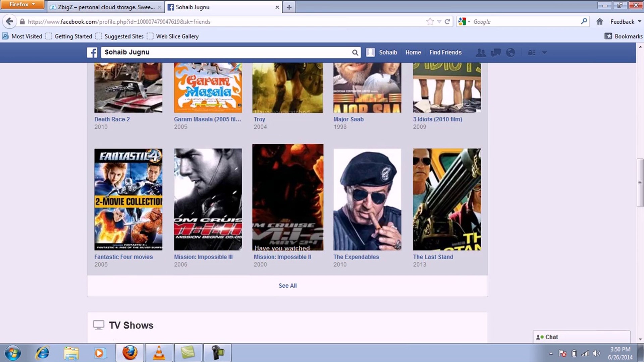
Task: Click the magnifier in the Facebook search bar
Action: coord(355,53)
